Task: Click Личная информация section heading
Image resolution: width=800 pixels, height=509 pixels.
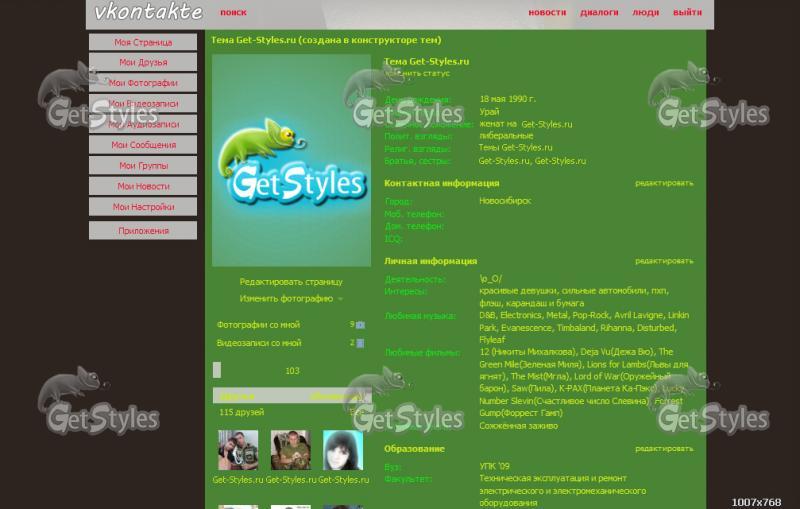Action: click(x=431, y=261)
